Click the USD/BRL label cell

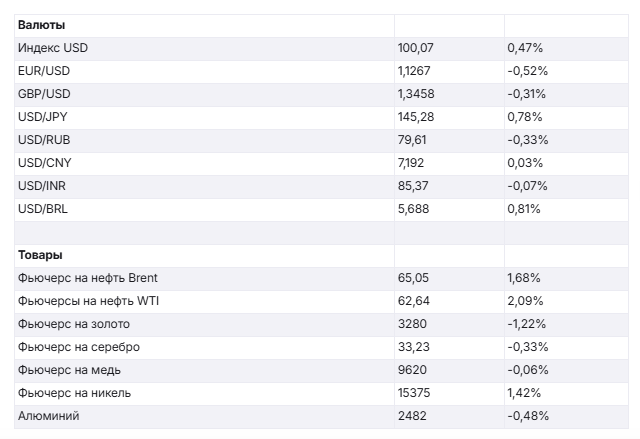point(43,209)
